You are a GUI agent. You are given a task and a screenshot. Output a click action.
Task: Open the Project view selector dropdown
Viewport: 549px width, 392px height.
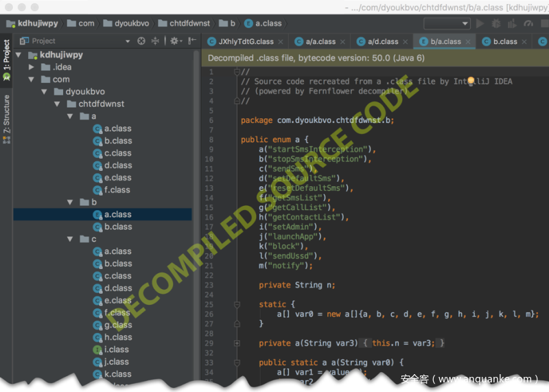tap(127, 41)
